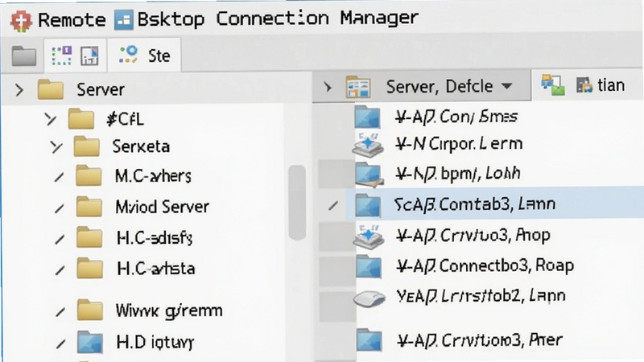Select the 'V-NP. bpm/, Lohh' entry
644x362 pixels.
coord(458,174)
